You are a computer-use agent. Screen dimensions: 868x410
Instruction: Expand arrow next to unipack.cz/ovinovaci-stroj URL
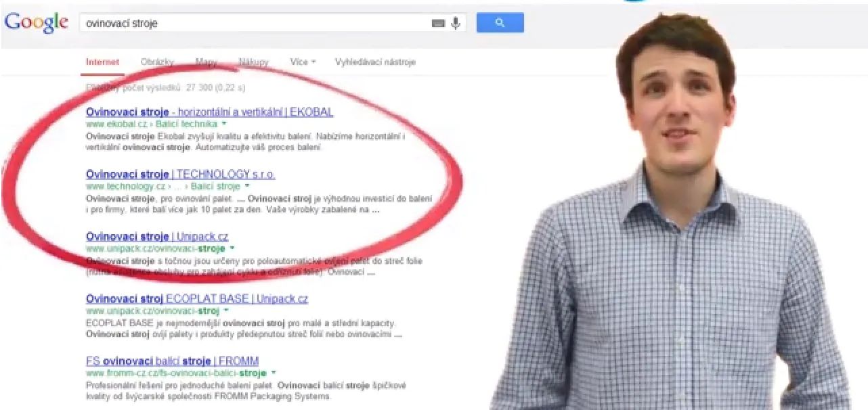coord(226,311)
